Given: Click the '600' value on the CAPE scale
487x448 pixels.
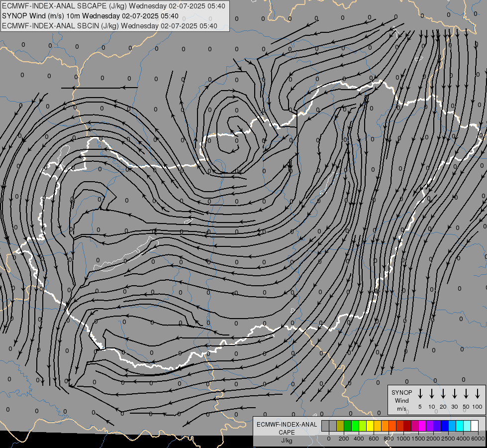Looking at the screenshot, I should 374,439.
